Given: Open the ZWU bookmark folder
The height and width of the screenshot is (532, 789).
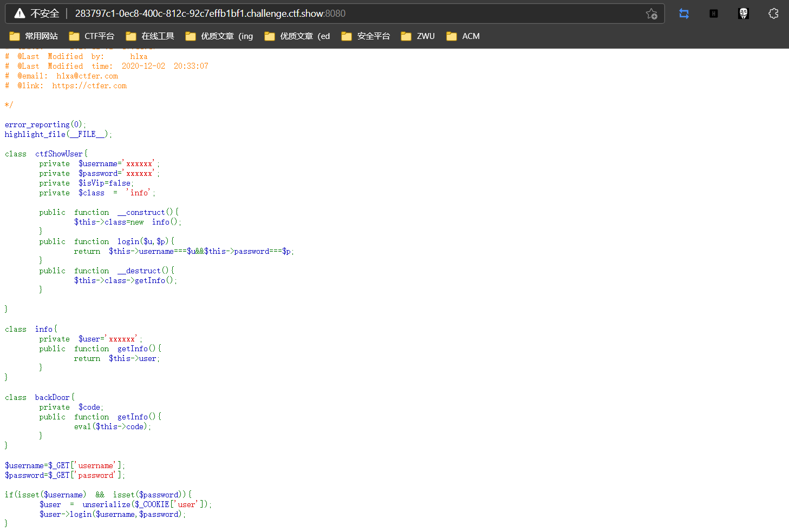Looking at the screenshot, I should tap(418, 36).
